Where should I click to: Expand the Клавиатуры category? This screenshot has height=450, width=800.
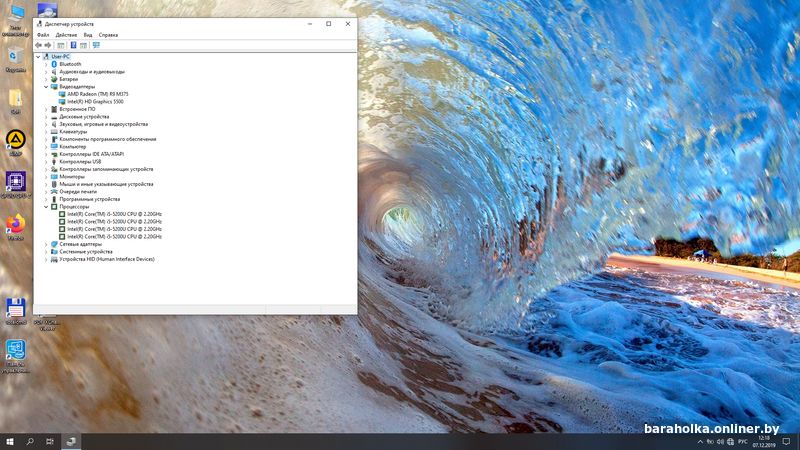click(46, 132)
